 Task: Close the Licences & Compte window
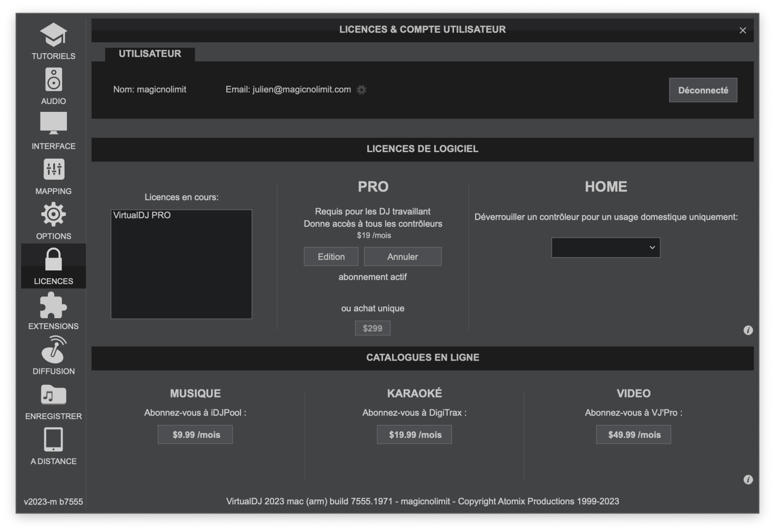(x=742, y=31)
